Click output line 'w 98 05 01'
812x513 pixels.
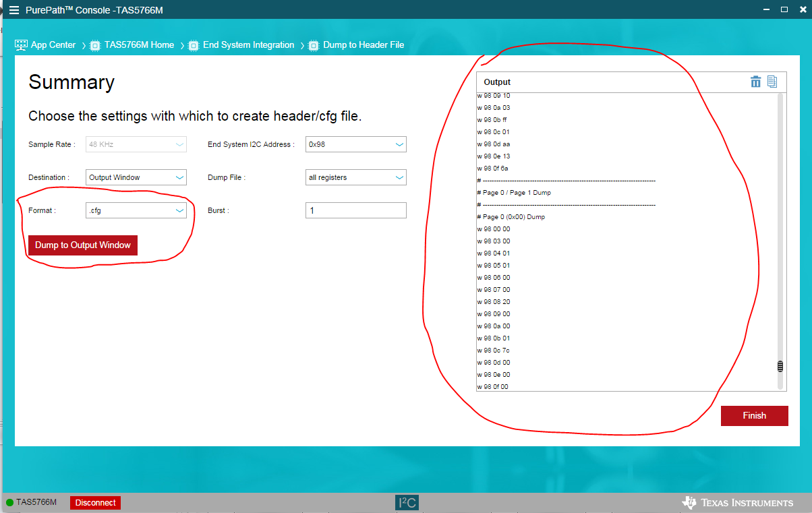(493, 266)
